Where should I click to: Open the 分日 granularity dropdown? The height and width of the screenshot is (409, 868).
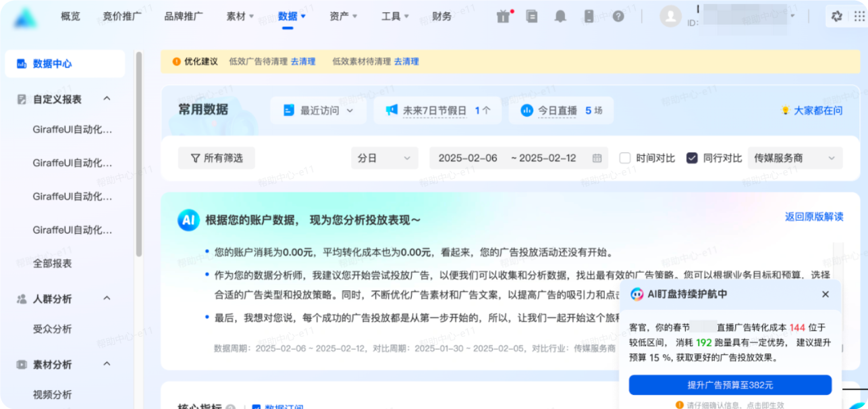[x=385, y=158]
